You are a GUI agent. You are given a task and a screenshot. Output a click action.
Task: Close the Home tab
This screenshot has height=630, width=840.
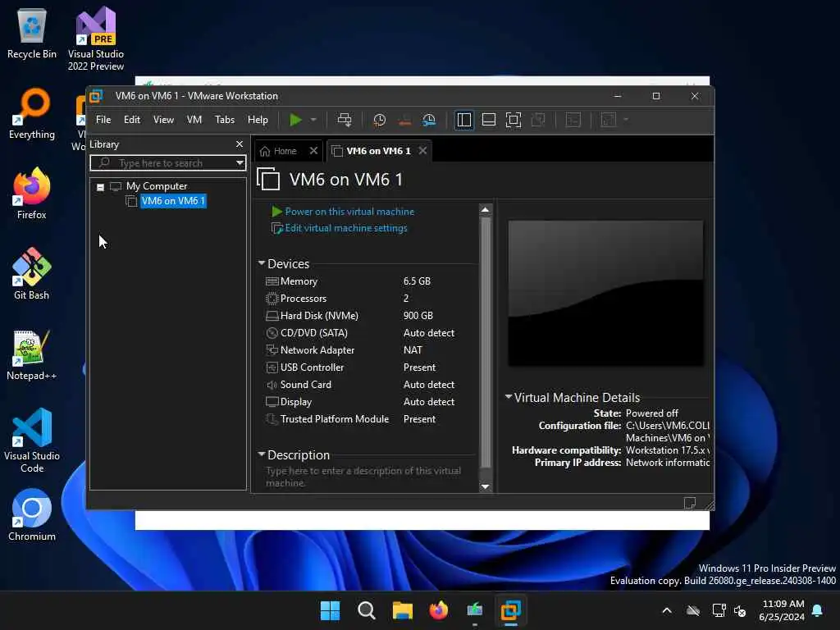coord(313,151)
